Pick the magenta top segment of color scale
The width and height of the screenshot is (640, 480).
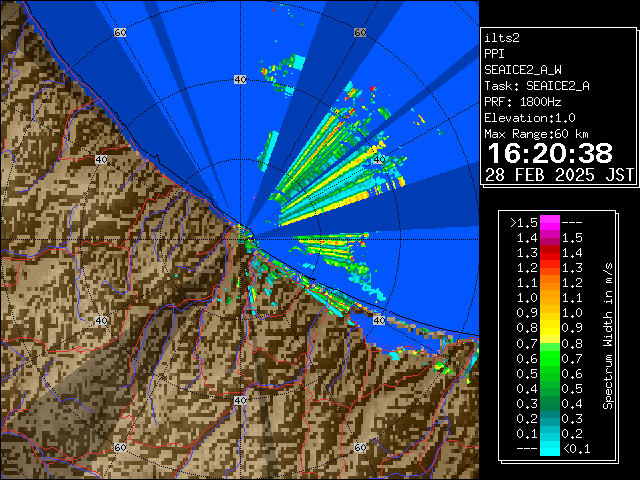(550, 222)
